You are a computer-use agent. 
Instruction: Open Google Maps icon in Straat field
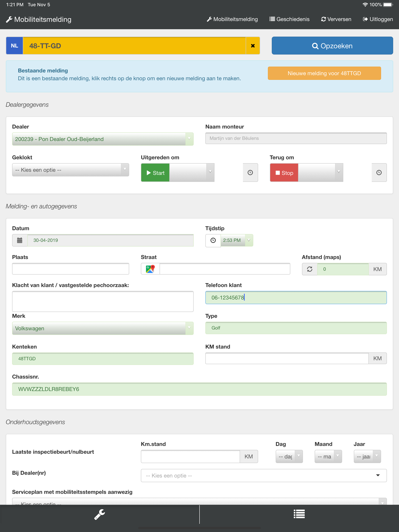[150, 269]
